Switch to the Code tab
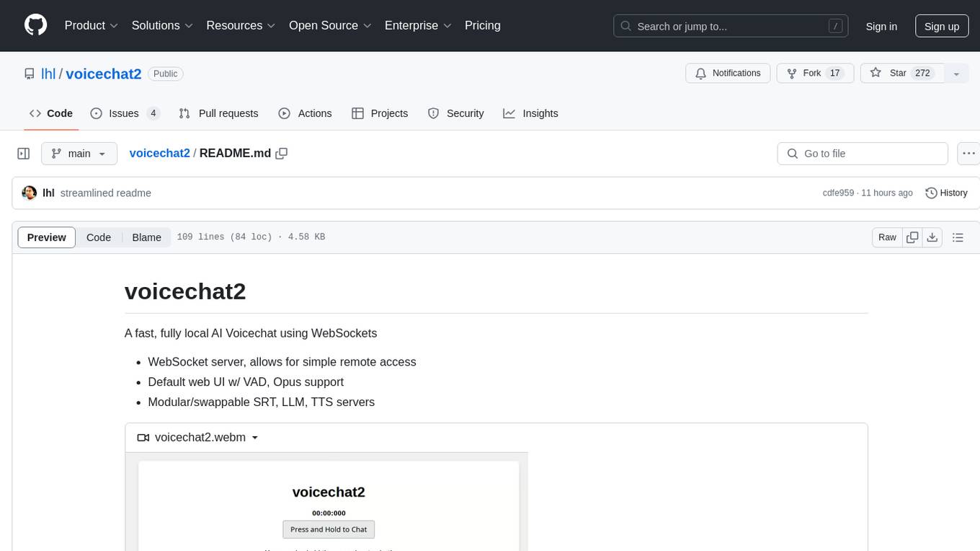Viewport: 980px width, 551px height. tap(51, 113)
